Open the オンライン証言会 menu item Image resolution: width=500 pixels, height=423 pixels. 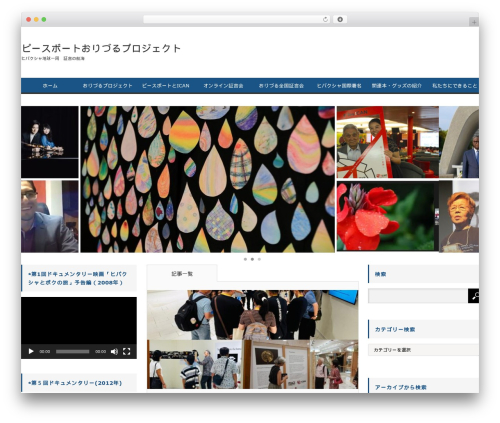pos(223,86)
